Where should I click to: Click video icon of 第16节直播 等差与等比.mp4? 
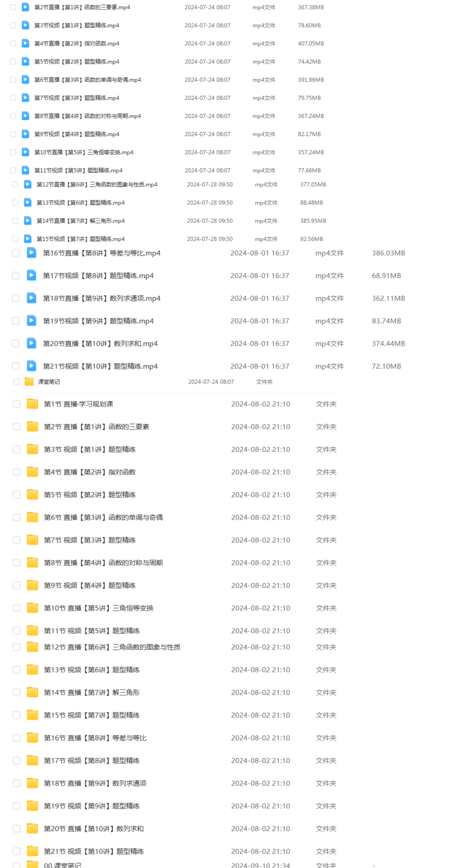click(x=32, y=253)
